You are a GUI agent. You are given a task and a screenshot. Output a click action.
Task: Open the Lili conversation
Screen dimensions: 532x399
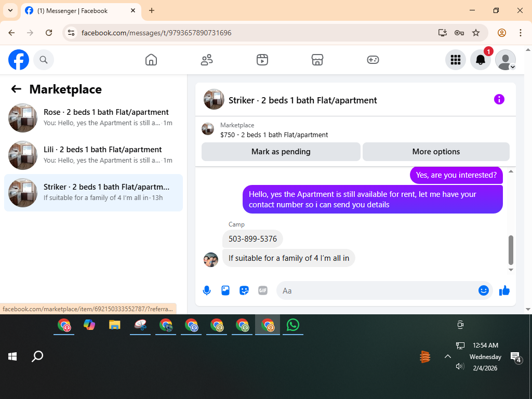click(x=94, y=155)
